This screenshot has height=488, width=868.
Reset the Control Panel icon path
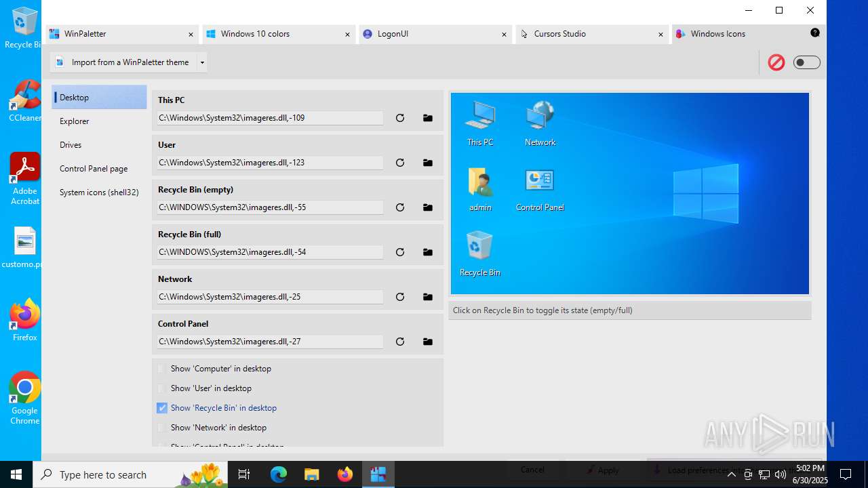[400, 342]
